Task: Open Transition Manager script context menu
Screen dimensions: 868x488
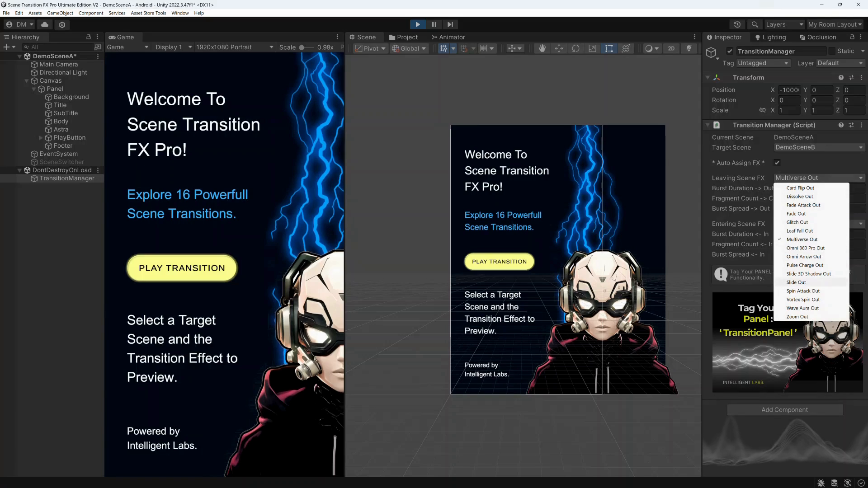Action: [x=861, y=125]
